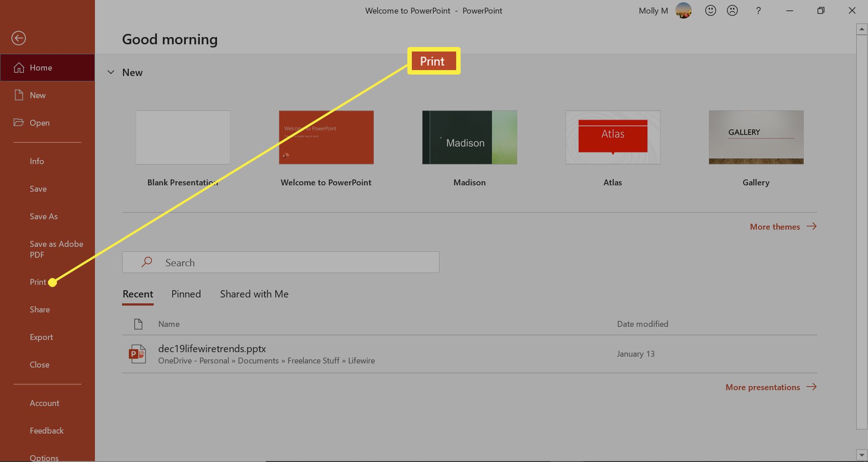Select the Blank Presentation thumbnail
The height and width of the screenshot is (462, 868).
tap(183, 137)
